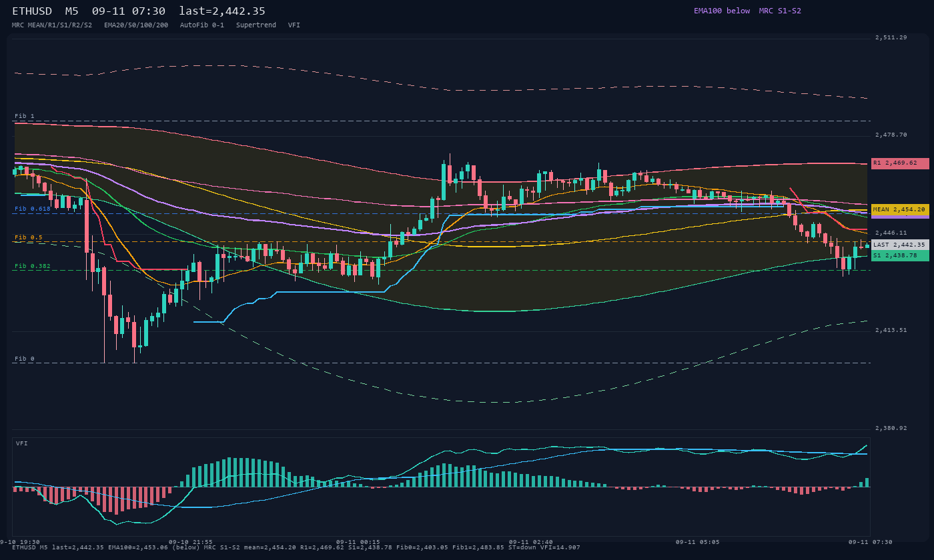The height and width of the screenshot is (560, 934).
Task: Click the EMA100 below status text
Action: coord(722,11)
